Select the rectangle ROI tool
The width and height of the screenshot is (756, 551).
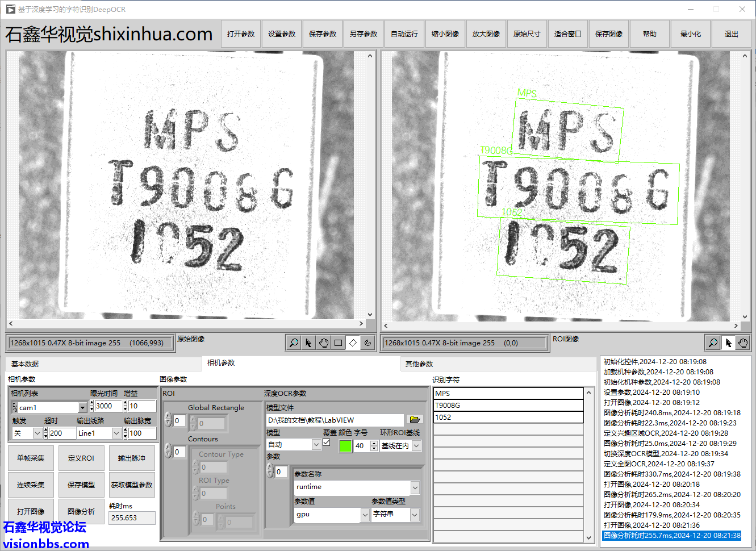click(338, 343)
